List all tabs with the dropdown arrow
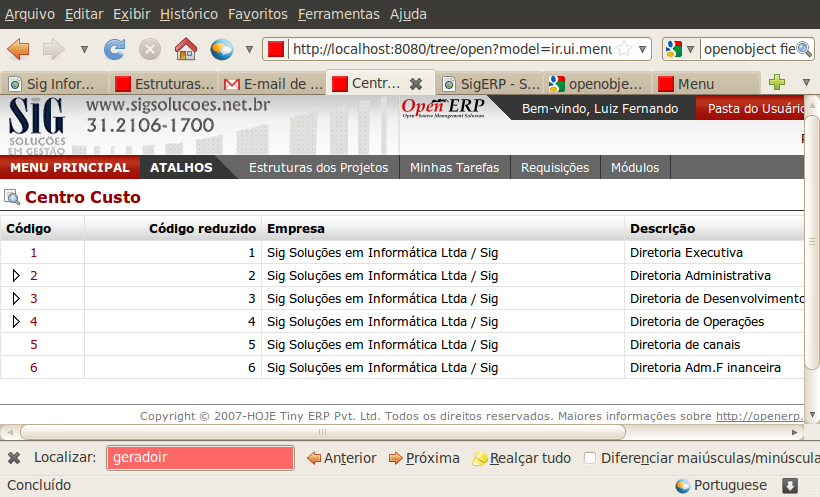The width and height of the screenshot is (820, 497). [806, 82]
